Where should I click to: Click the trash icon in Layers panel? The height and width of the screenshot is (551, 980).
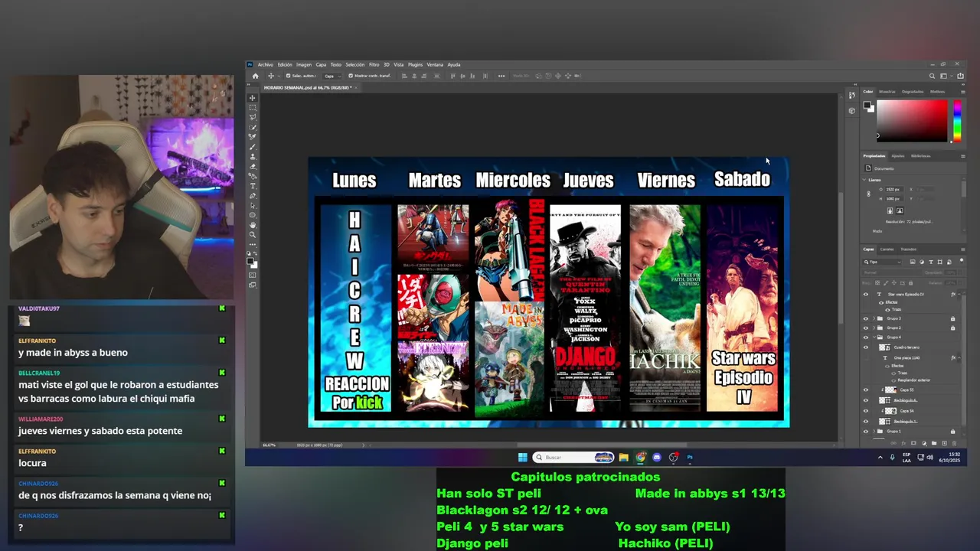pos(954,443)
